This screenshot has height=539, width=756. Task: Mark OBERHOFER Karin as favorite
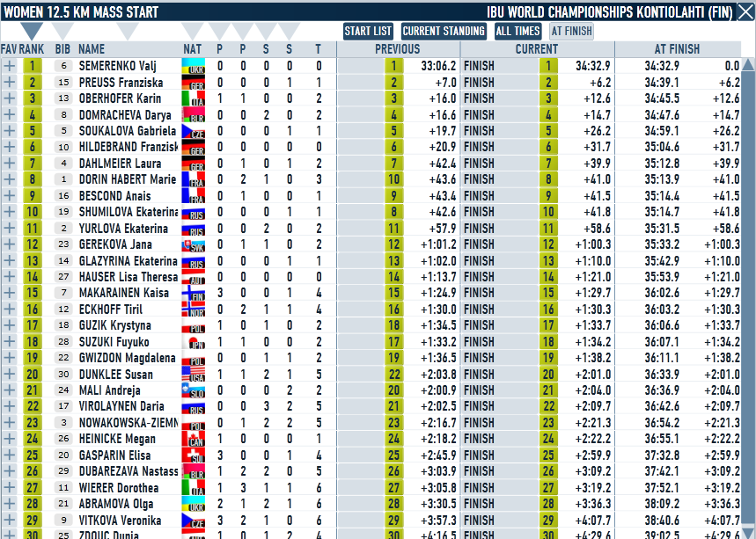(x=9, y=98)
